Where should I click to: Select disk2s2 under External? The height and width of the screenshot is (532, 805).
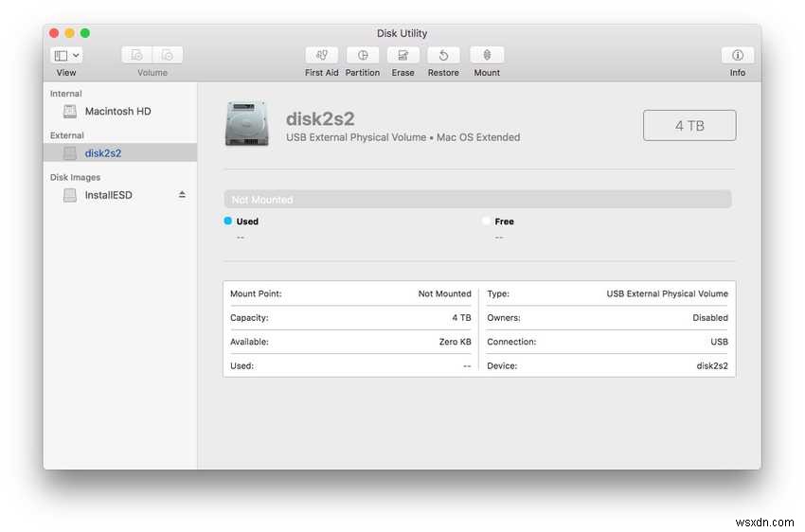[120, 153]
